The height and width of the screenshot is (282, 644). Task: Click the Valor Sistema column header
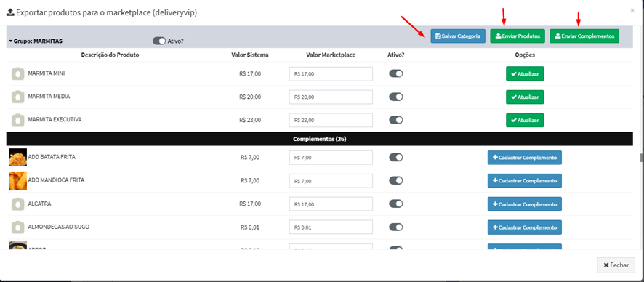[250, 55]
